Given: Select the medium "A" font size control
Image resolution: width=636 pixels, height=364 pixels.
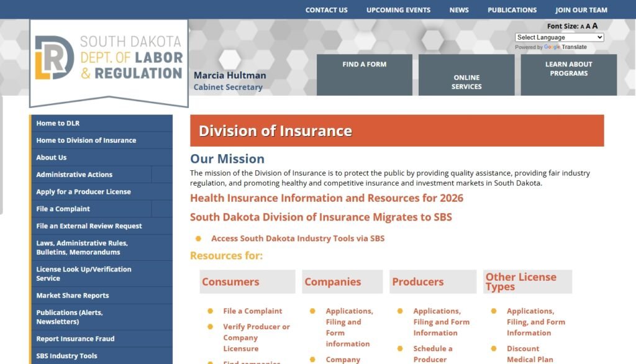Looking at the screenshot, I should click(588, 26).
